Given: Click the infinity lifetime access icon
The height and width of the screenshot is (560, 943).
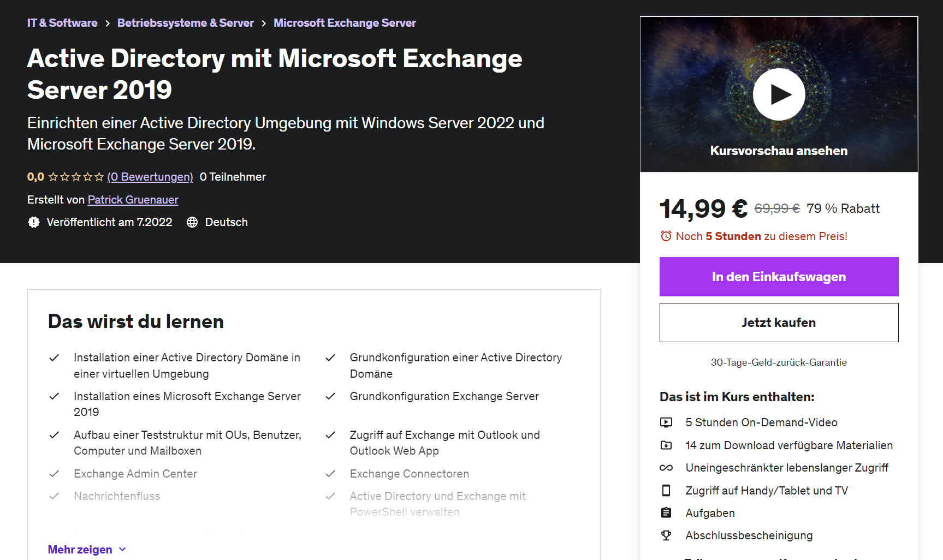Looking at the screenshot, I should click(x=666, y=468).
